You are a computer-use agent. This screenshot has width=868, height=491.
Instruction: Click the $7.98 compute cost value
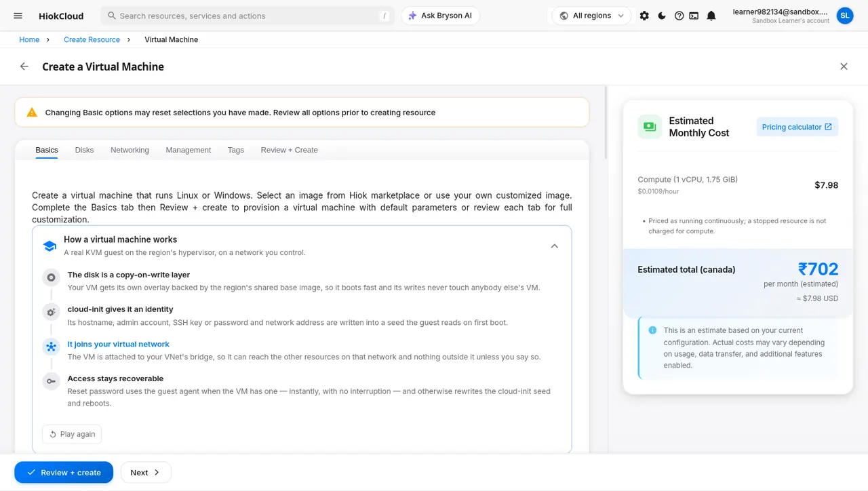point(826,185)
